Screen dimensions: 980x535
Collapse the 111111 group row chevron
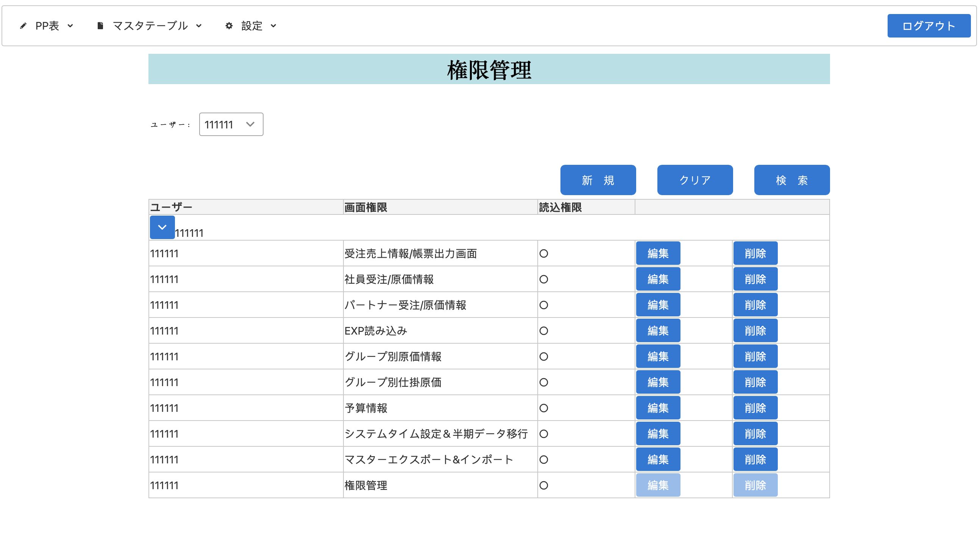coord(162,227)
